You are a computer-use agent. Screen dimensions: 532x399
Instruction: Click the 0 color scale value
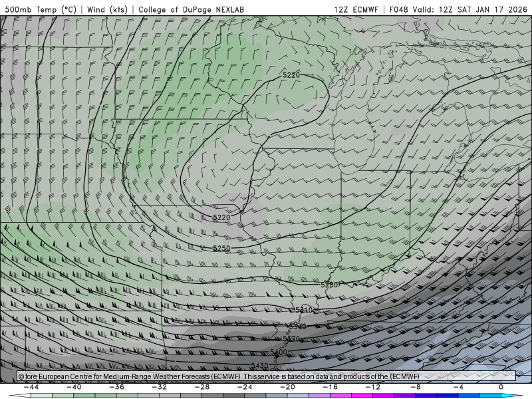501,387
